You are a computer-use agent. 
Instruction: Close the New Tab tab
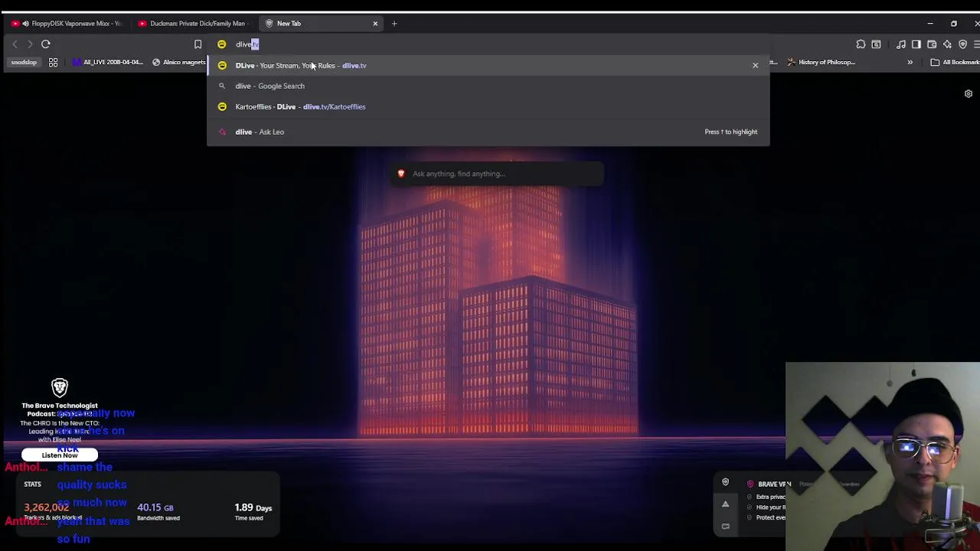375,24
